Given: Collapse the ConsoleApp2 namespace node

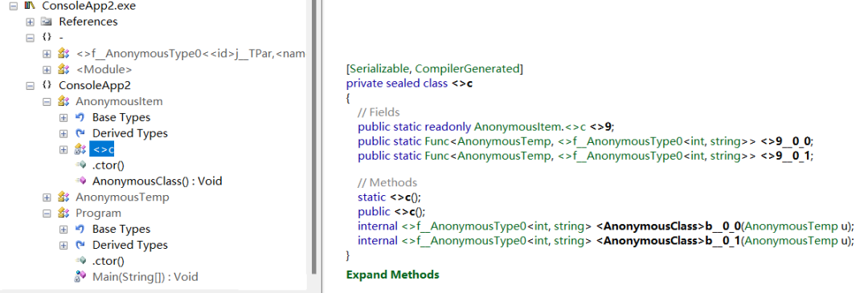Looking at the screenshot, I should click(x=30, y=86).
